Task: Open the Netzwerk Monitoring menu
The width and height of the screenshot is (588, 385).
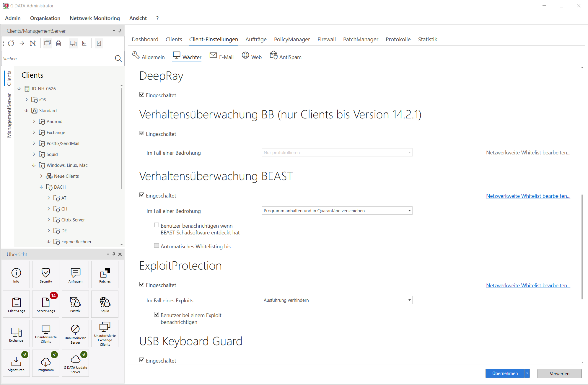Action: coord(95,18)
